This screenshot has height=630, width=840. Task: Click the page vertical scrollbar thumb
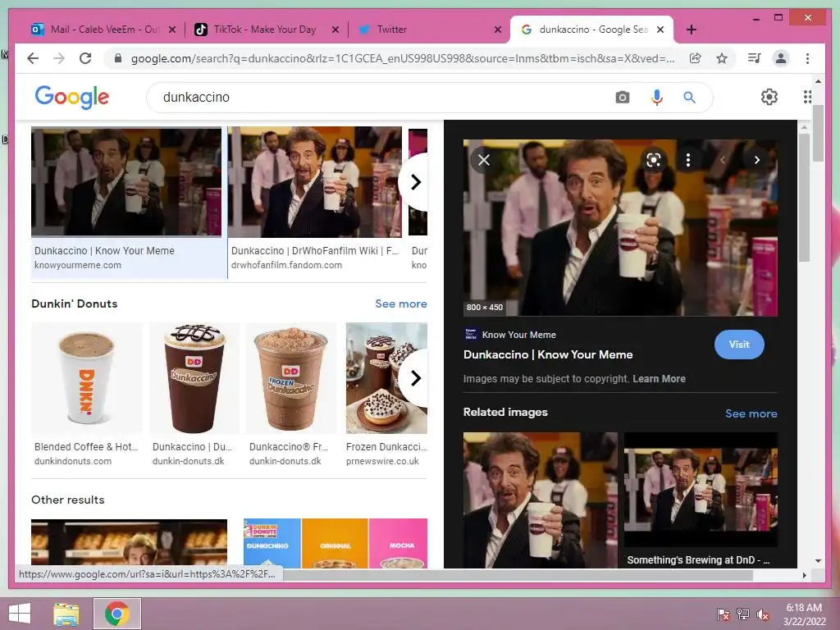click(x=818, y=133)
